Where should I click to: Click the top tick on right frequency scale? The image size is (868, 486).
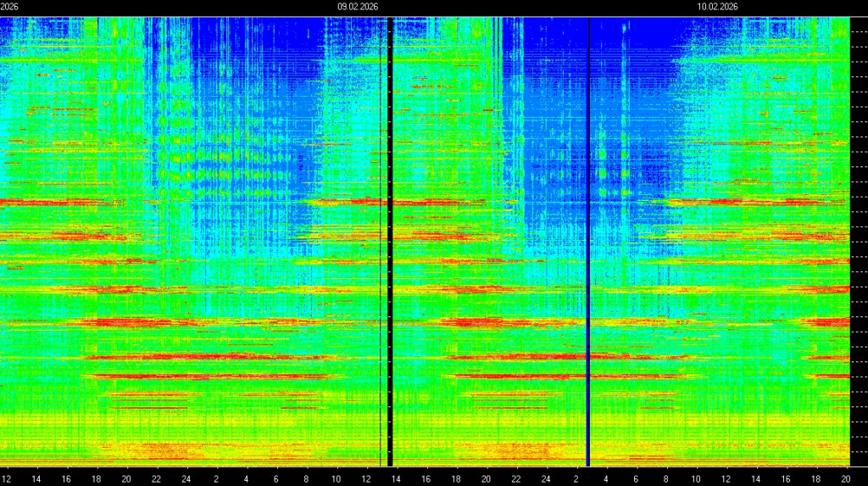point(860,31)
